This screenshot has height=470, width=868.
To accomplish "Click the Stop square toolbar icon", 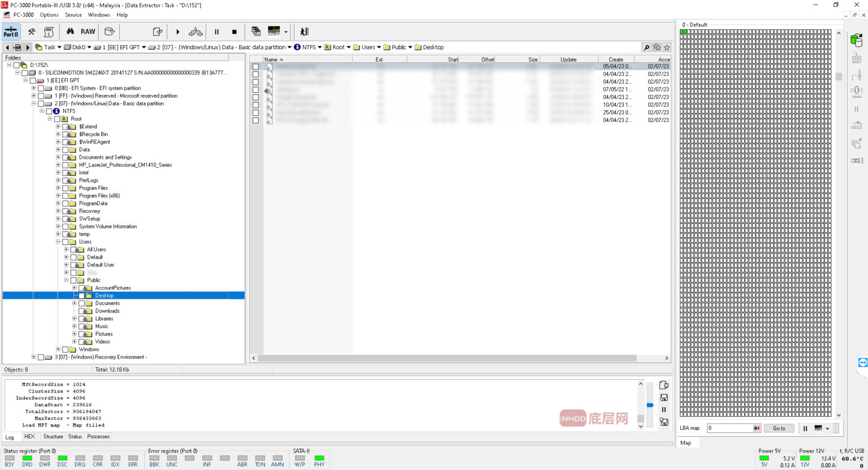I will tap(234, 32).
